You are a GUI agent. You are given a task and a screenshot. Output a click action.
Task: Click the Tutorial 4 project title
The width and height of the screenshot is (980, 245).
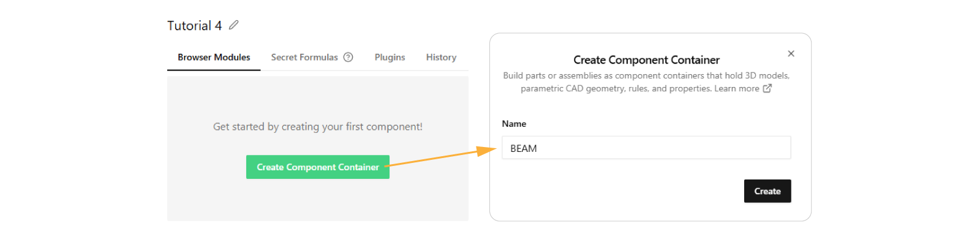tap(194, 26)
